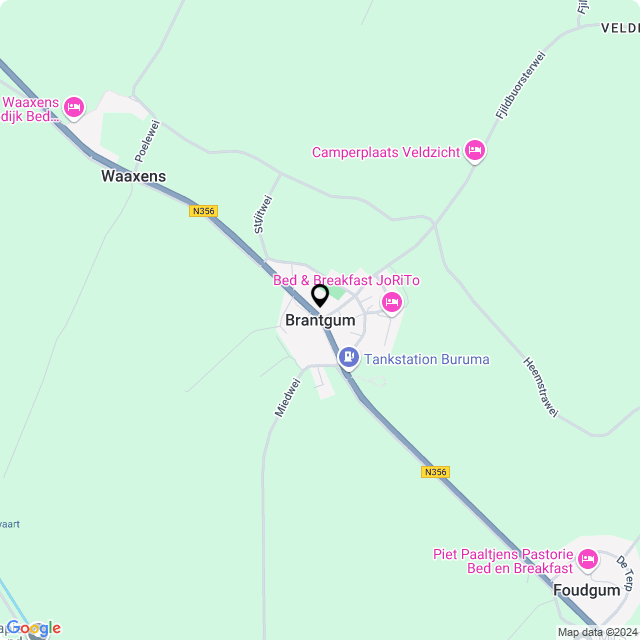The height and width of the screenshot is (640, 640).
Task: Select the Bed & Breakfast JoRiTo lodging pin
Action: pos(392,303)
